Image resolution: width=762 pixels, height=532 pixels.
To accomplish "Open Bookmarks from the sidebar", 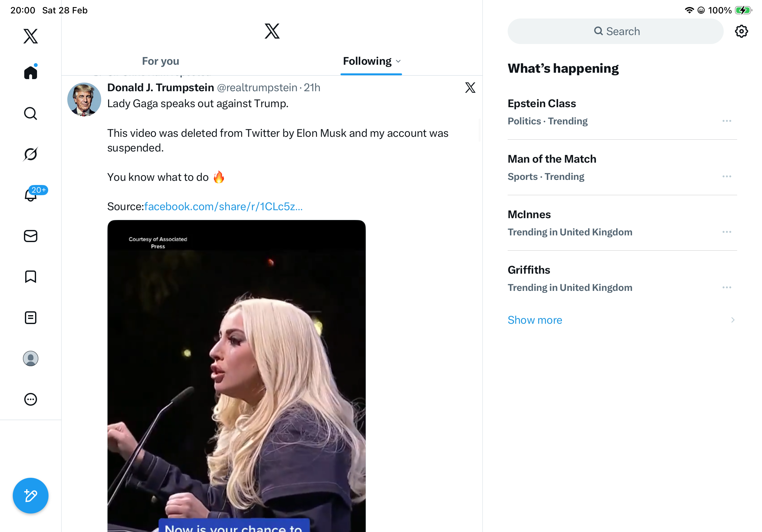I will click(x=31, y=277).
